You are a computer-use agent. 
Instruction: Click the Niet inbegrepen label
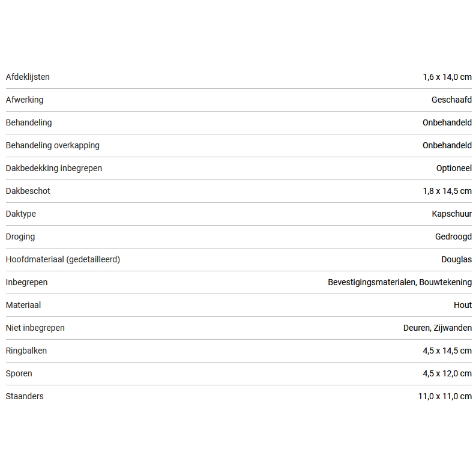pos(35,328)
